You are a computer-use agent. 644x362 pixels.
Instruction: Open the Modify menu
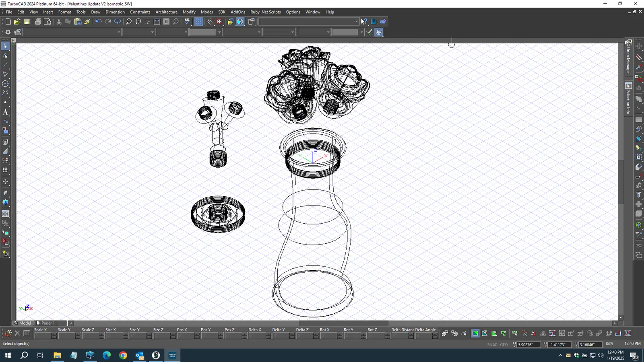[x=189, y=12]
